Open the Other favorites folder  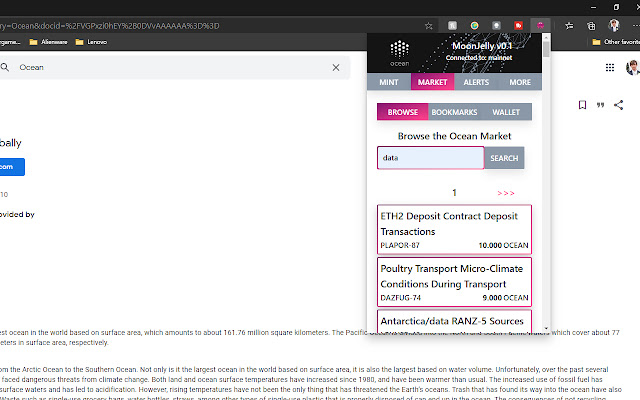pos(616,42)
